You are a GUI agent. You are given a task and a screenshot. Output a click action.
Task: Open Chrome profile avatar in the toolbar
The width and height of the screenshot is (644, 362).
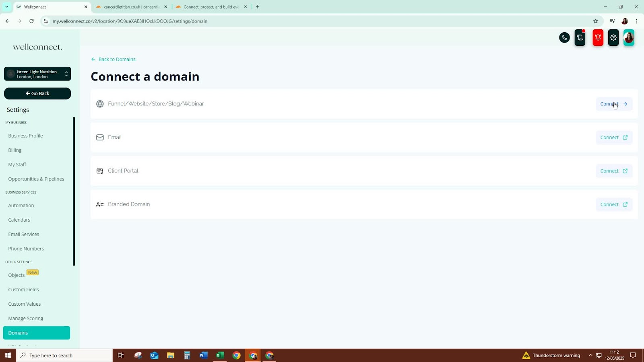[x=625, y=21]
